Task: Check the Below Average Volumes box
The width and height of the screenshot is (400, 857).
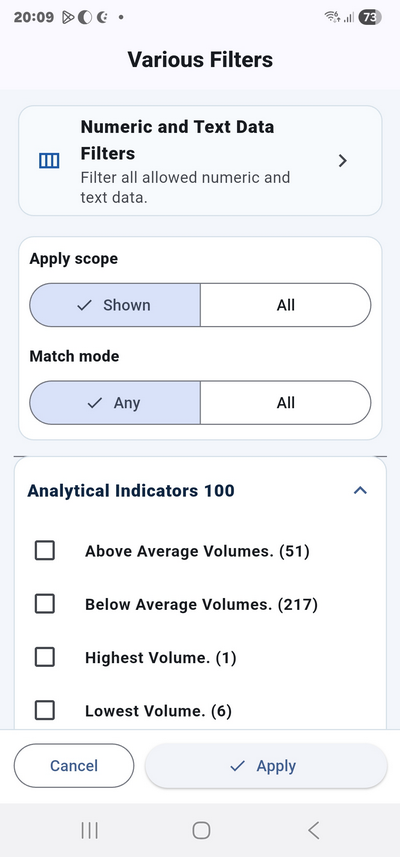Action: pos(44,604)
